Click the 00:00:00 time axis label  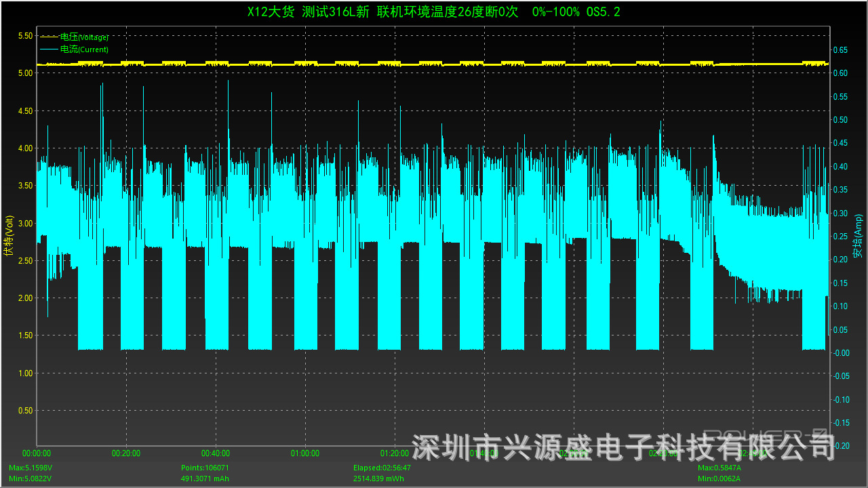[37, 453]
